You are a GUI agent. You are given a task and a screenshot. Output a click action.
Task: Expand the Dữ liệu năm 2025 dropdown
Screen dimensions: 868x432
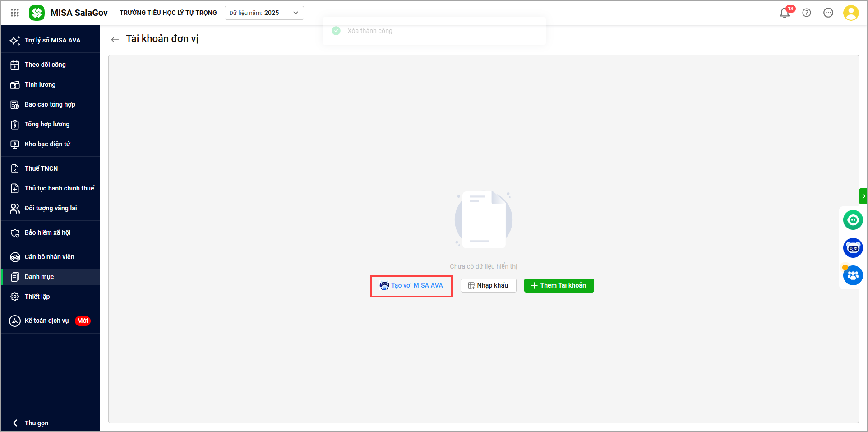(295, 13)
